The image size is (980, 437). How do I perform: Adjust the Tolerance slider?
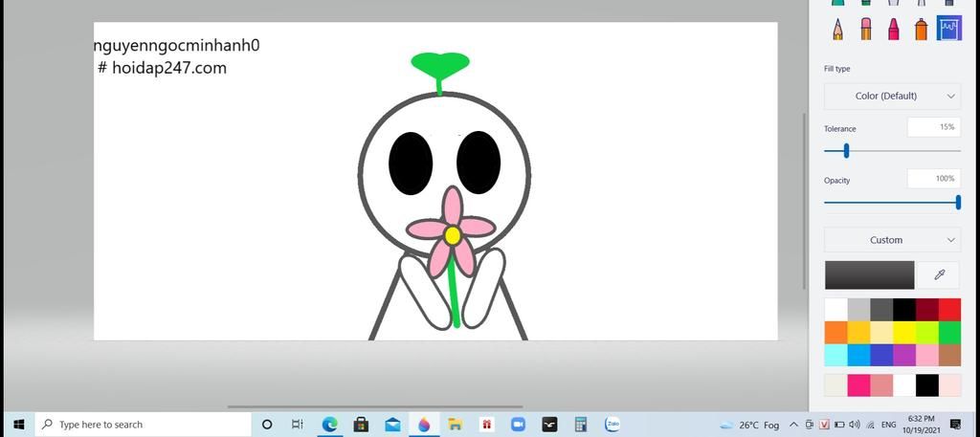pos(892,150)
